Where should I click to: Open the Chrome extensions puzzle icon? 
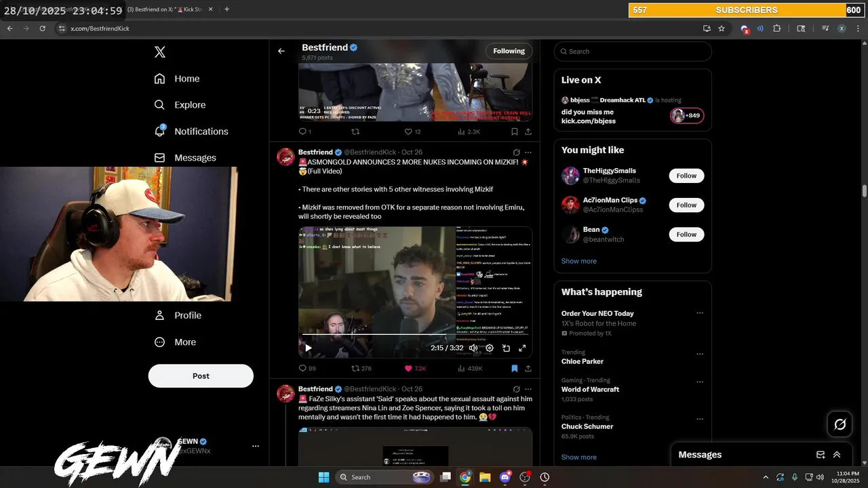pos(777,28)
